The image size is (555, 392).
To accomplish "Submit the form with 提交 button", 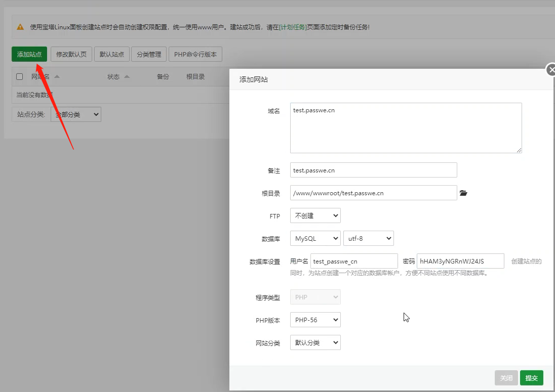I will click(532, 378).
